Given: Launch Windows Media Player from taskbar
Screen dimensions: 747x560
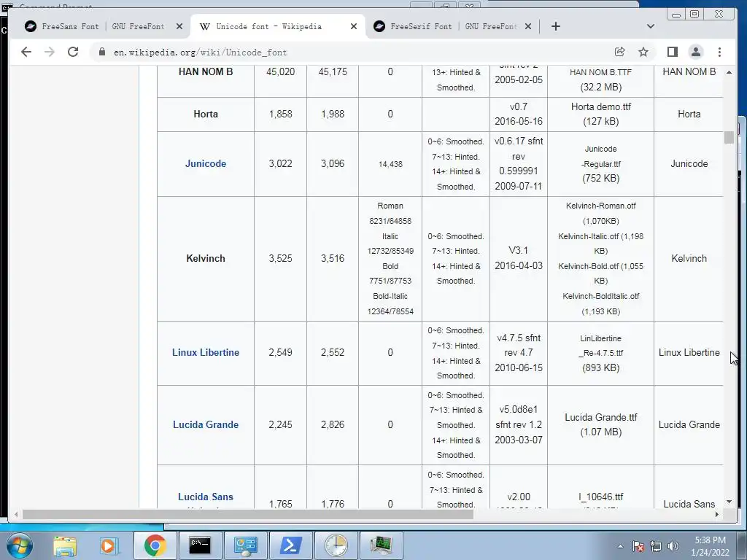Looking at the screenshot, I should tap(108, 545).
